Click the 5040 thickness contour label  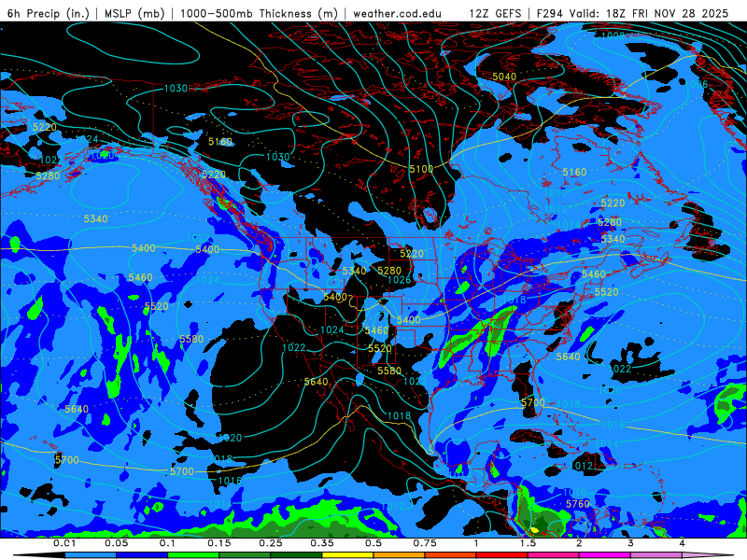[504, 77]
